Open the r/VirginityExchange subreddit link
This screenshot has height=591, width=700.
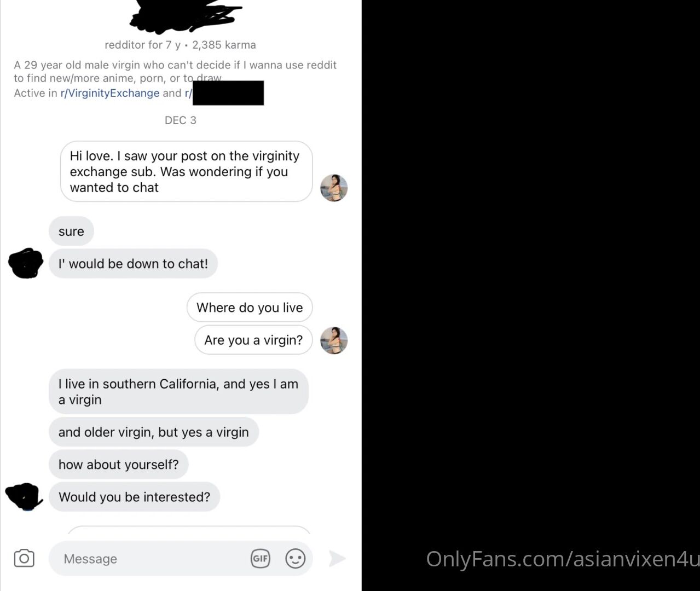[x=110, y=93]
